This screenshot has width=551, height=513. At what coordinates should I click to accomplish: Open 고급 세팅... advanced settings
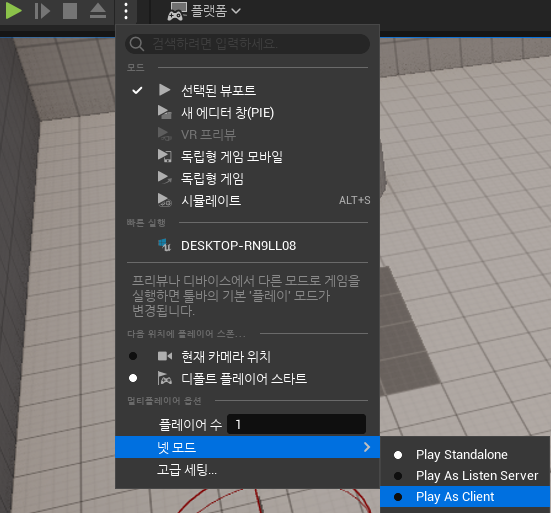pyautogui.click(x=247, y=469)
